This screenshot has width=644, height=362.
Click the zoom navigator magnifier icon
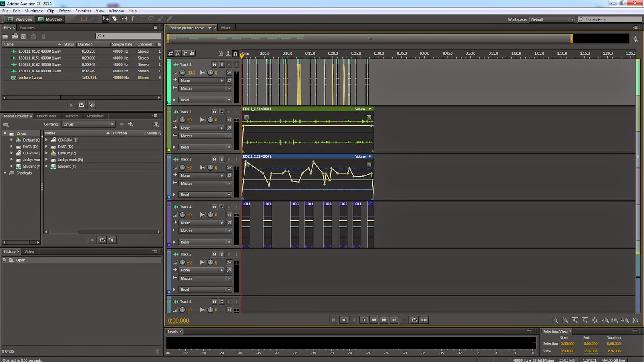click(636, 39)
